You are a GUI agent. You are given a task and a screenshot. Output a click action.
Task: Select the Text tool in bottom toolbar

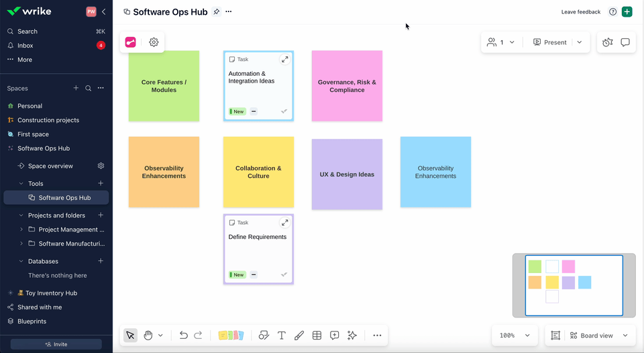(x=282, y=336)
